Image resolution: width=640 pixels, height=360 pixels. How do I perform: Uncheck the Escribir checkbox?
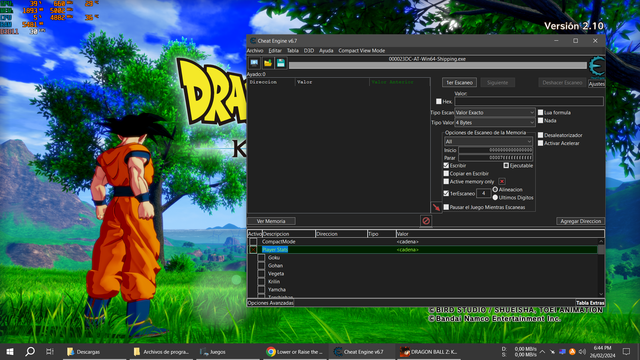coord(446,165)
